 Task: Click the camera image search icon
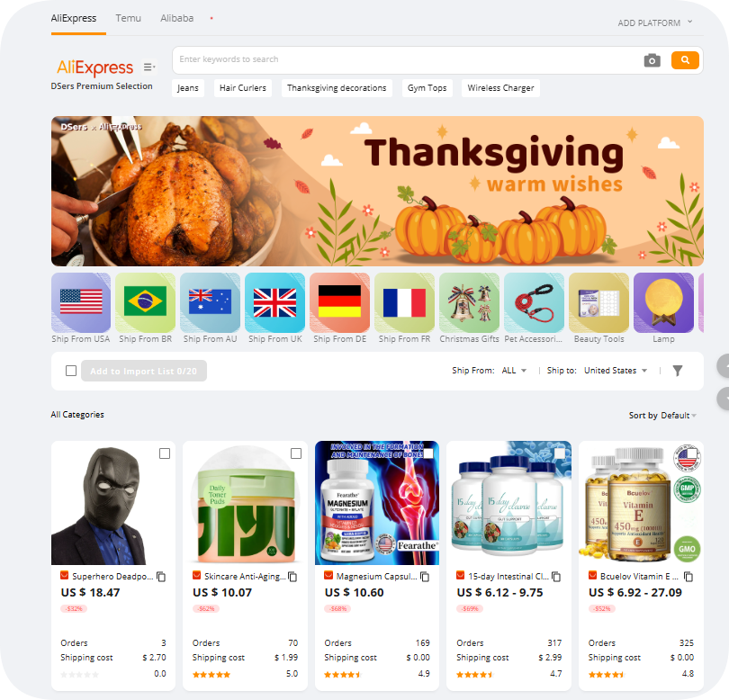[x=652, y=60]
